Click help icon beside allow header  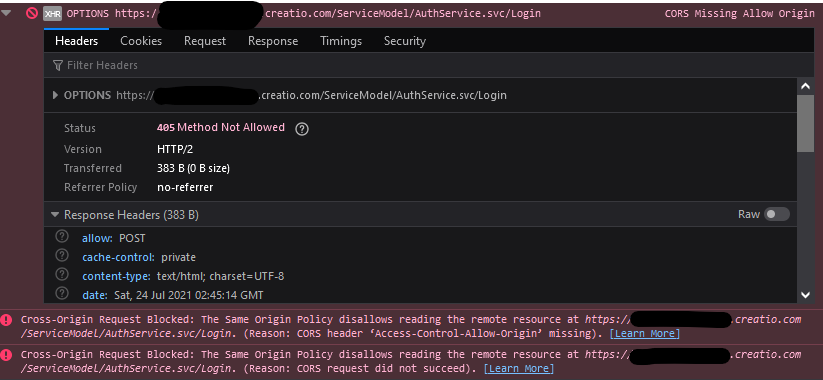pos(62,237)
